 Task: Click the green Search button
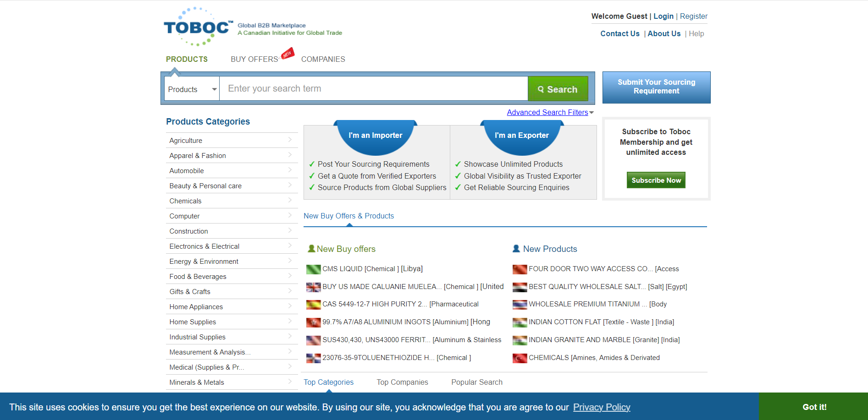[x=558, y=89]
